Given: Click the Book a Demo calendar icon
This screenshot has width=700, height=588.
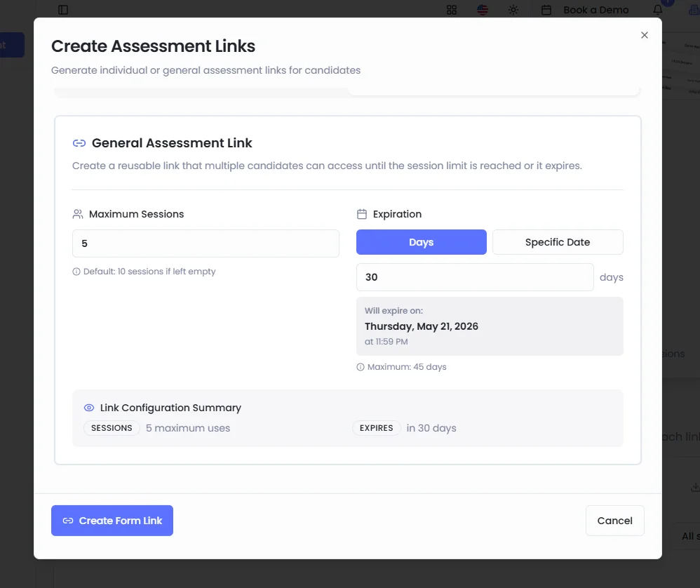Looking at the screenshot, I should tap(546, 10).
